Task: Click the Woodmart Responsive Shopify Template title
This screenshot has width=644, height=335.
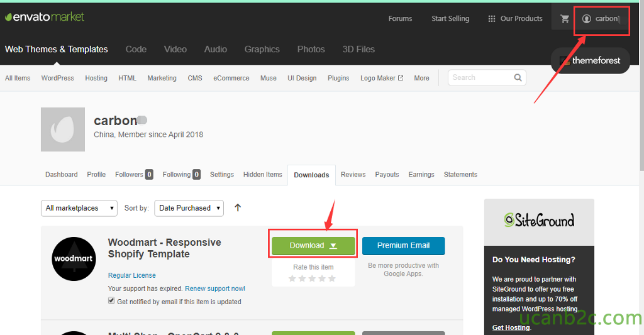Action: coord(164,248)
